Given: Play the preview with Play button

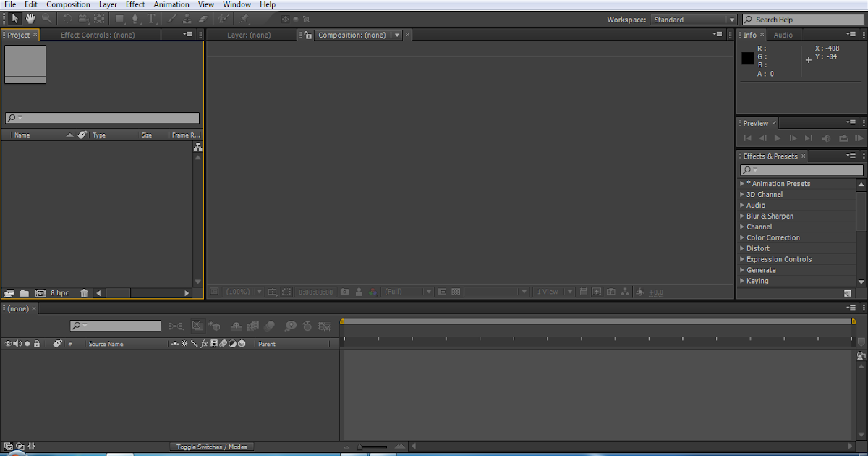Looking at the screenshot, I should 778,138.
